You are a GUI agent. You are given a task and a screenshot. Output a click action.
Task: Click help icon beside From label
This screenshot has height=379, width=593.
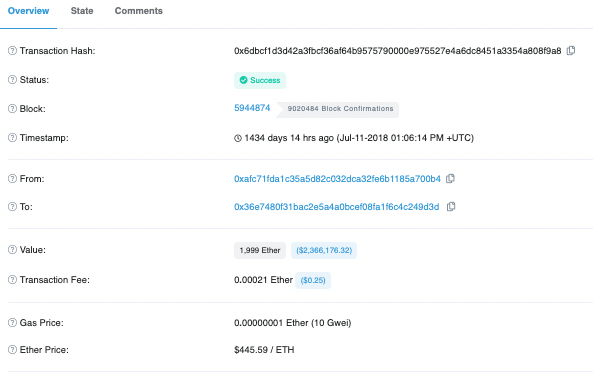tap(12, 179)
